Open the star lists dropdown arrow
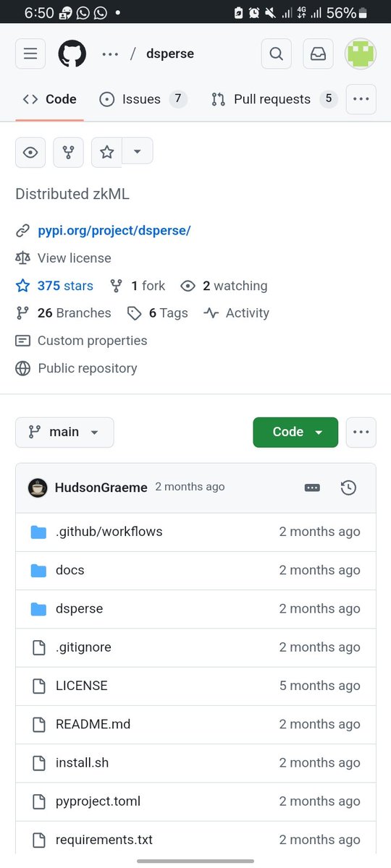The height and width of the screenshot is (868, 391). coord(138,152)
